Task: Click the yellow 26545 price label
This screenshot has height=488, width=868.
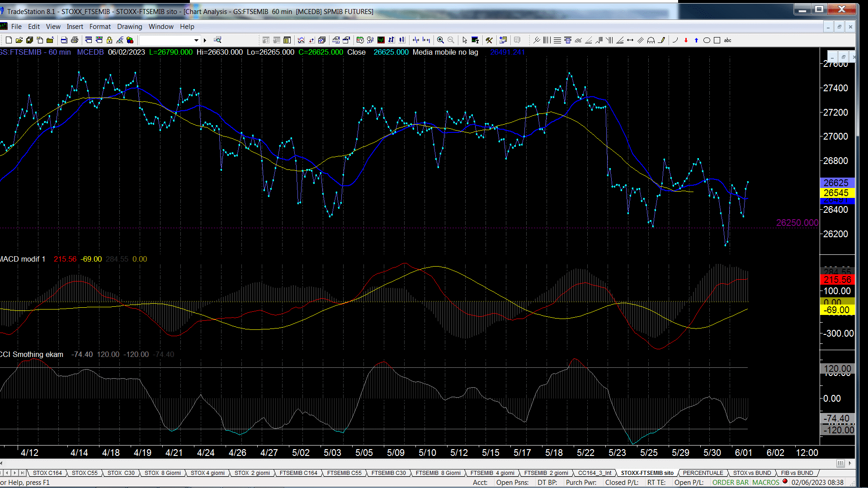Action: pyautogui.click(x=836, y=193)
